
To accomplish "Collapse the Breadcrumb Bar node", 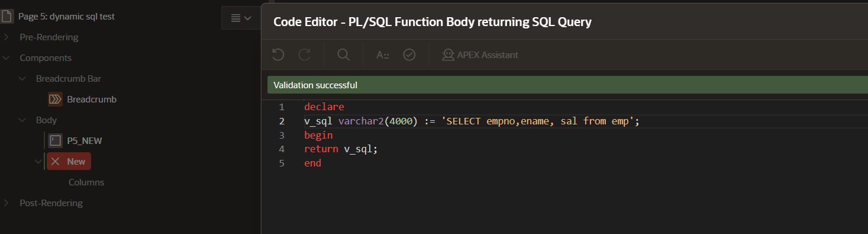I will point(22,78).
